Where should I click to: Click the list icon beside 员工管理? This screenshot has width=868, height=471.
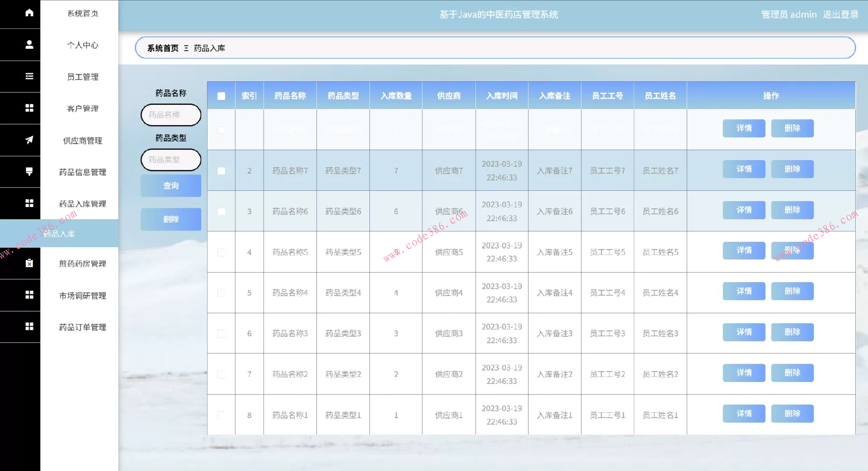pyautogui.click(x=29, y=76)
